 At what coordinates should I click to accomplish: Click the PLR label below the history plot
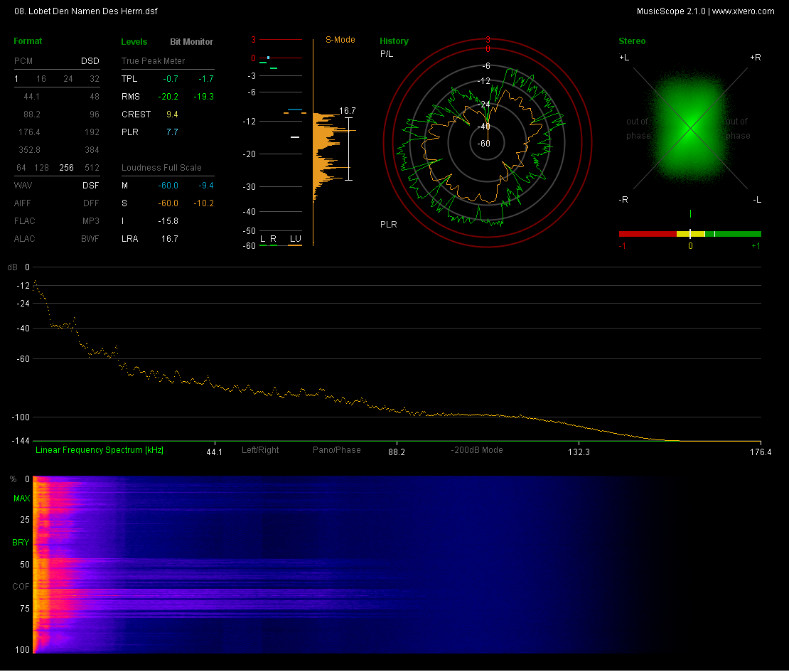(x=388, y=225)
